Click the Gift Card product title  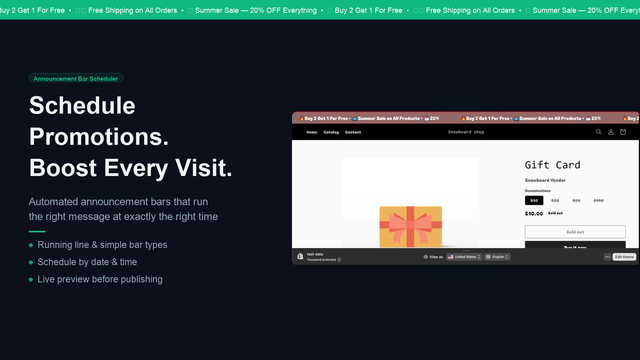552,165
